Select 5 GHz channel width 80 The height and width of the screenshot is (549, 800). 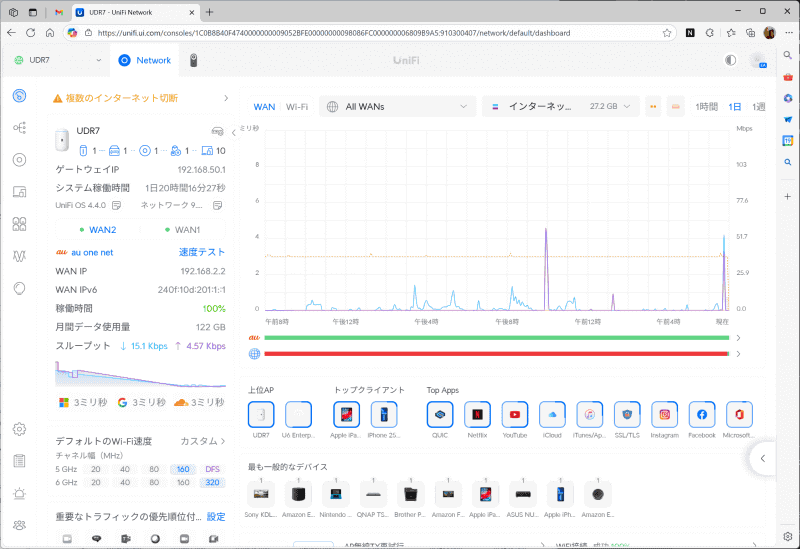[x=154, y=469]
